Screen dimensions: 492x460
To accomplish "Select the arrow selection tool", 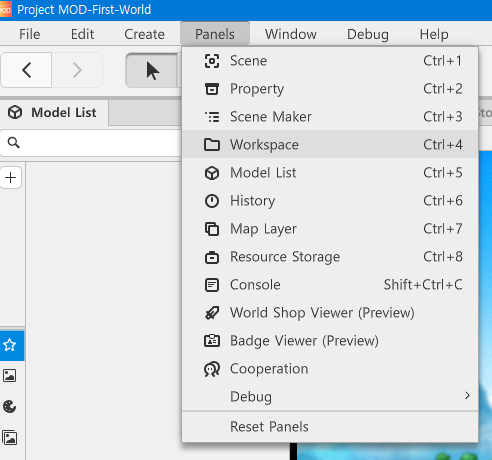I will point(152,70).
